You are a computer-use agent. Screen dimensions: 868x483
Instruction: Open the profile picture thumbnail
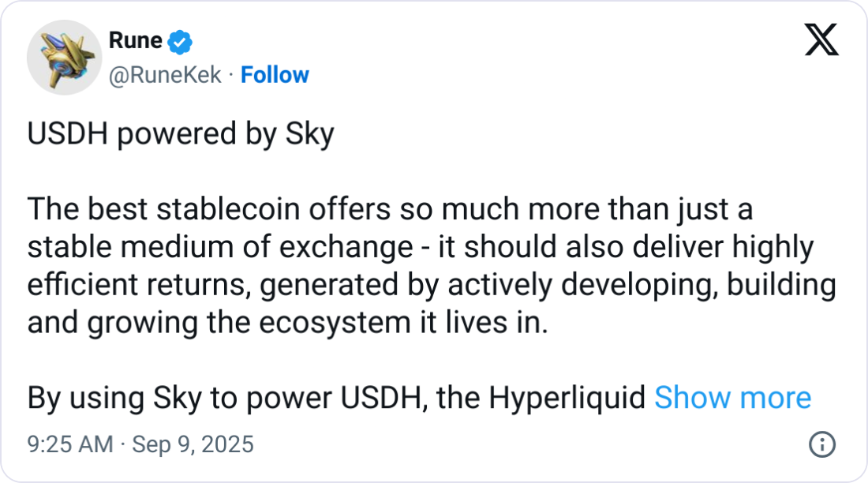pyautogui.click(x=64, y=57)
